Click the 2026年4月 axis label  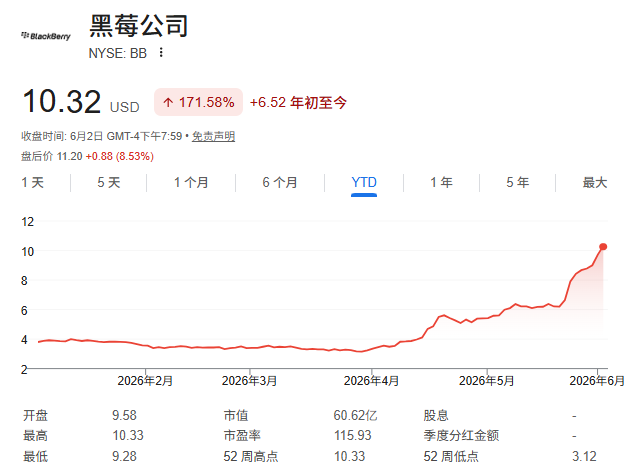point(371,381)
